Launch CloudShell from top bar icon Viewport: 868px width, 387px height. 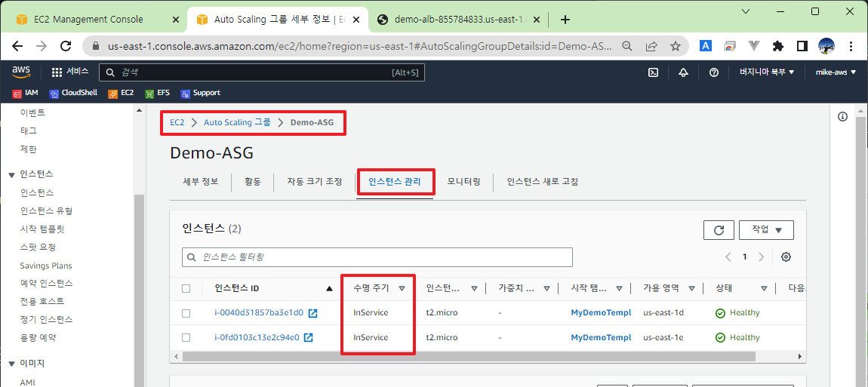coord(653,72)
